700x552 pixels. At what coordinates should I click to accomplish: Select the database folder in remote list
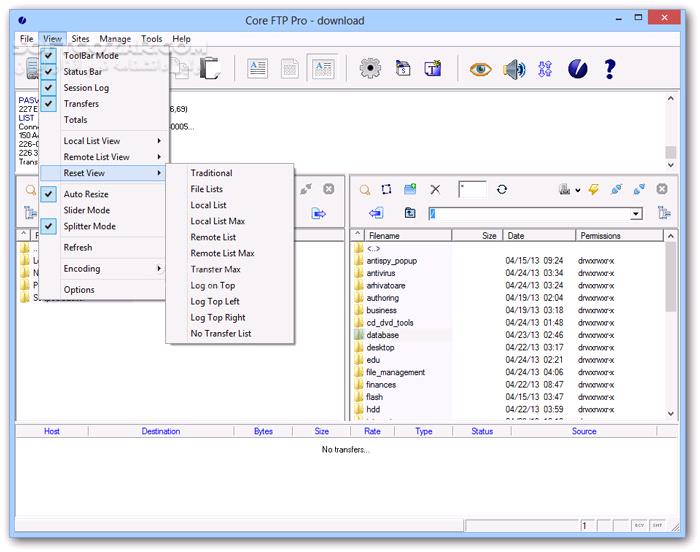(382, 335)
